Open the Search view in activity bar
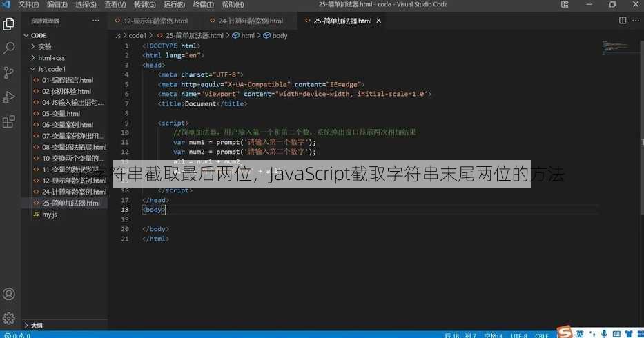The image size is (644, 338). 8,48
